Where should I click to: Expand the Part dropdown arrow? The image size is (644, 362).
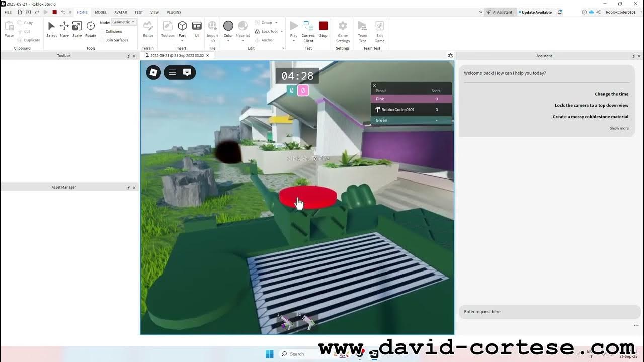182,41
